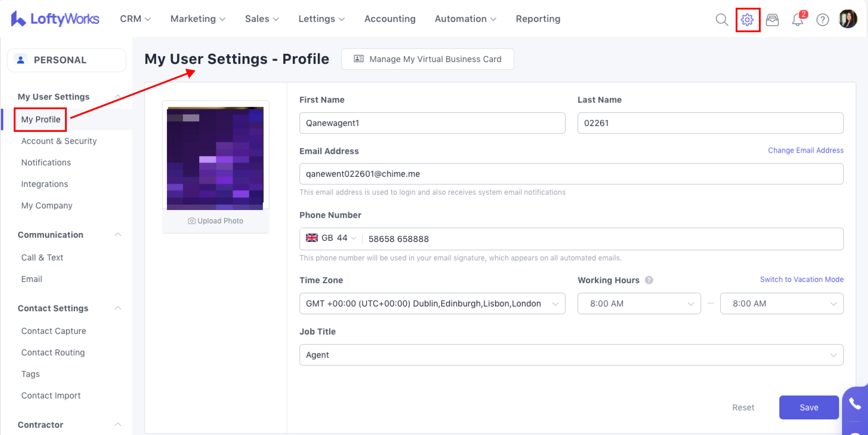Click the search magnifier icon

721,20
